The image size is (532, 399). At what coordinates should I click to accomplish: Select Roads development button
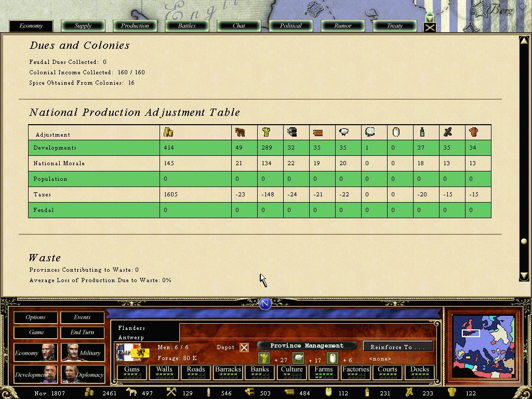click(196, 372)
